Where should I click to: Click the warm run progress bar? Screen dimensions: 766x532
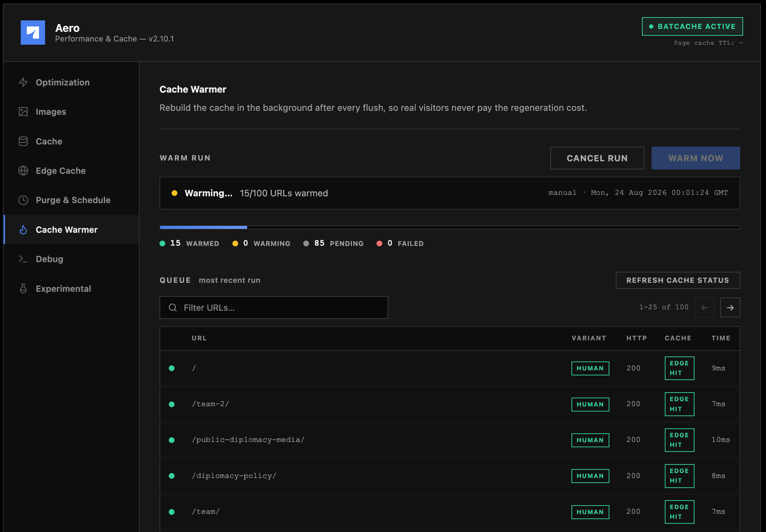(450, 227)
